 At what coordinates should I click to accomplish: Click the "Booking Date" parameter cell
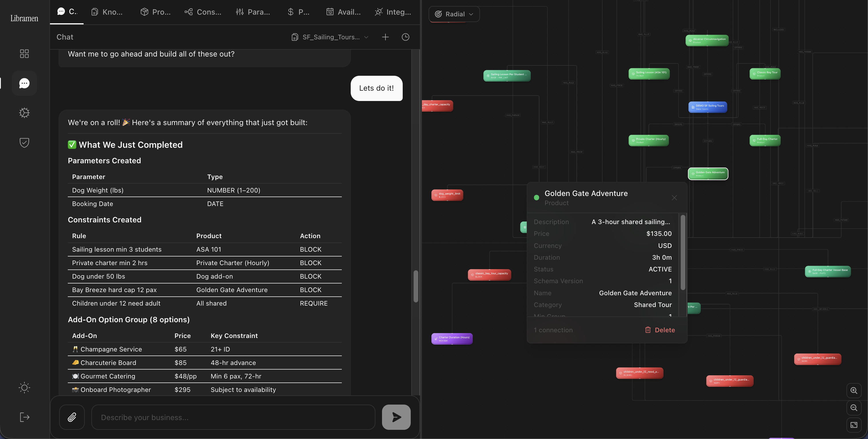[x=93, y=204]
